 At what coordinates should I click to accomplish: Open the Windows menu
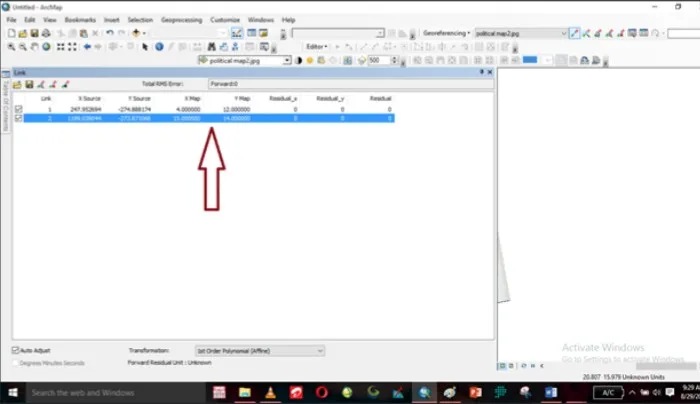coord(261,20)
